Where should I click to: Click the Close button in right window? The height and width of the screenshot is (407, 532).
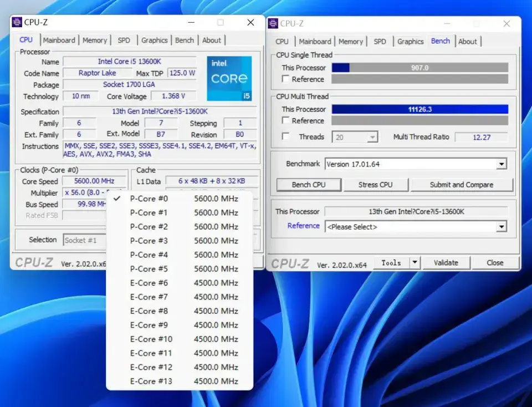(x=495, y=262)
